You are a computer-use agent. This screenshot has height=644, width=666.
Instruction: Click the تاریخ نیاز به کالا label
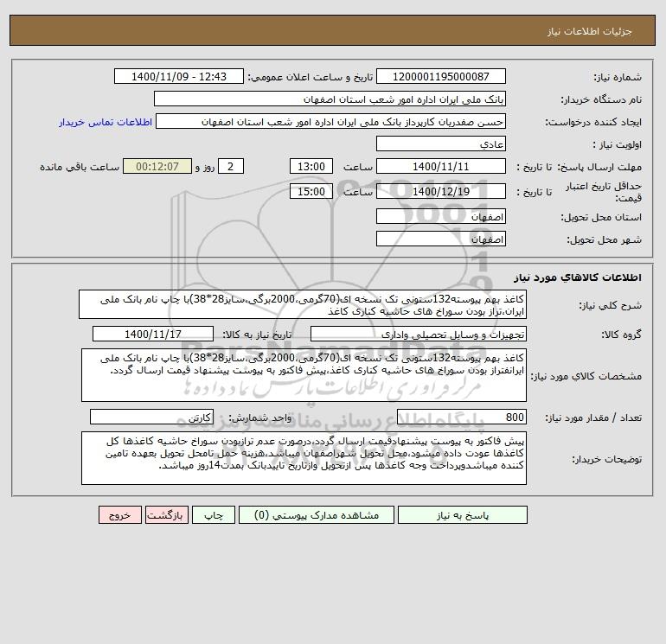tap(257, 335)
